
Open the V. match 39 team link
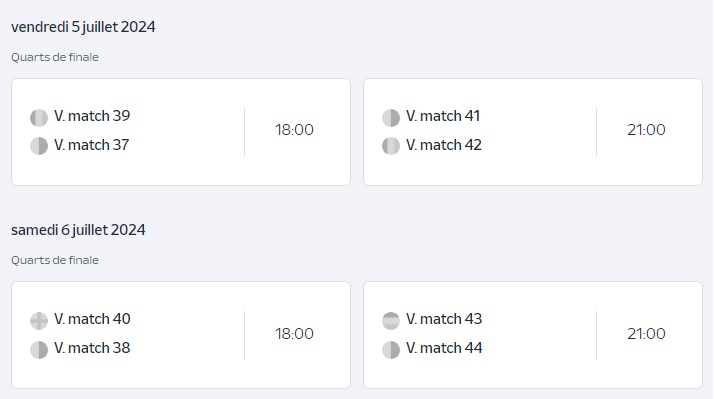[92, 116]
